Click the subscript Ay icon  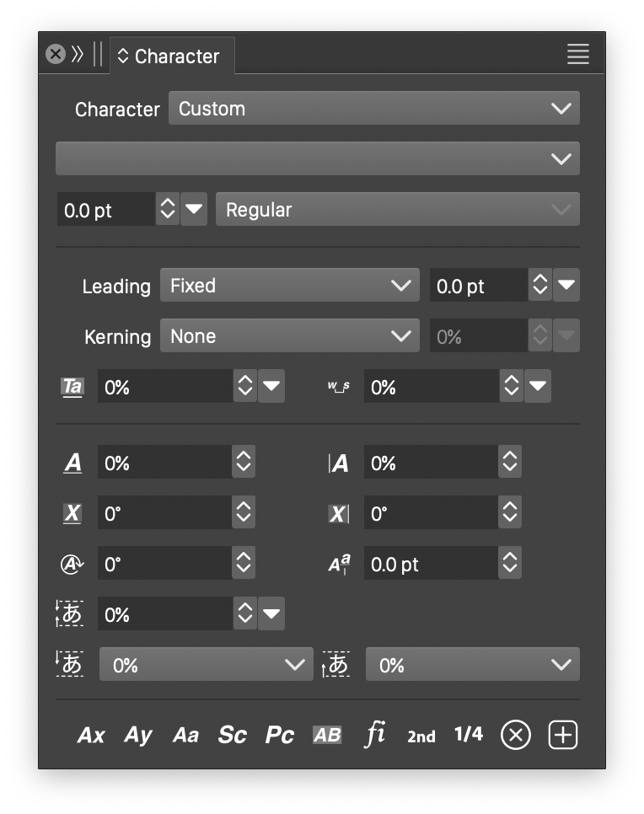[138, 735]
